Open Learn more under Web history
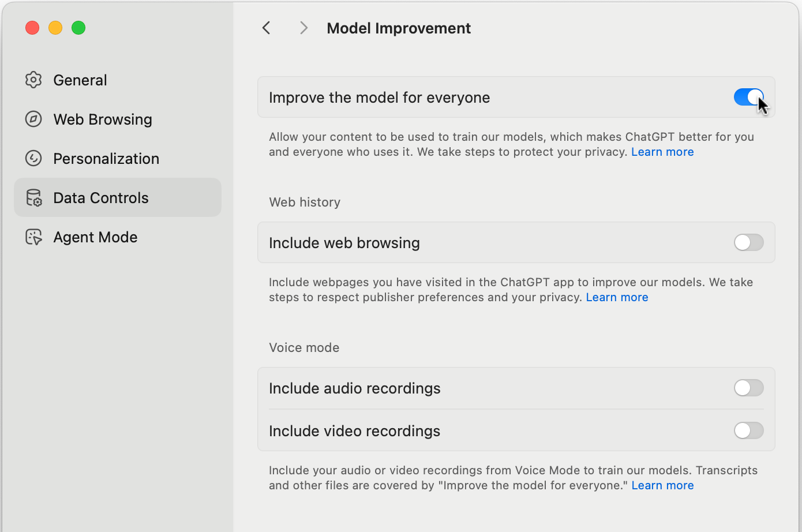Viewport: 802px width, 532px height. [617, 297]
